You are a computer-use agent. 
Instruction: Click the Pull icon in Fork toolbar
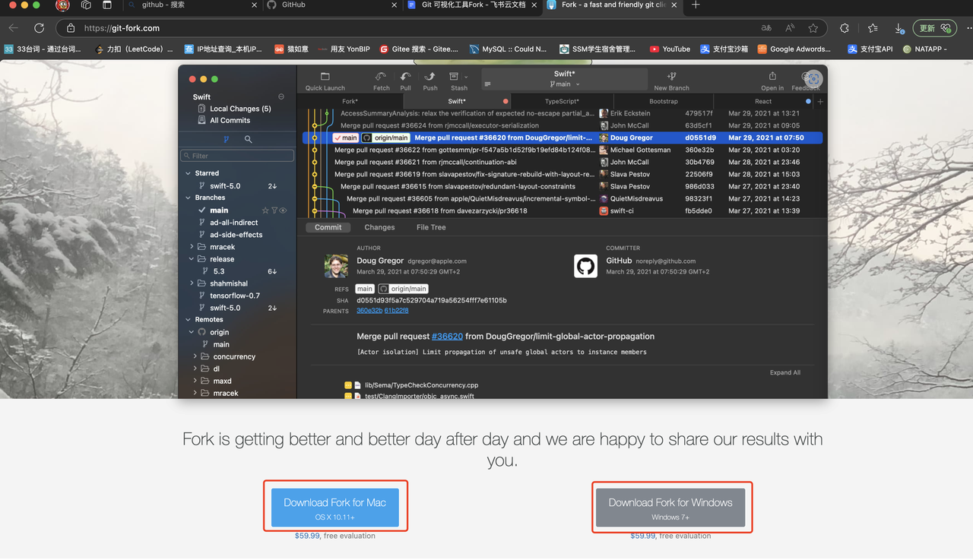[x=405, y=77]
